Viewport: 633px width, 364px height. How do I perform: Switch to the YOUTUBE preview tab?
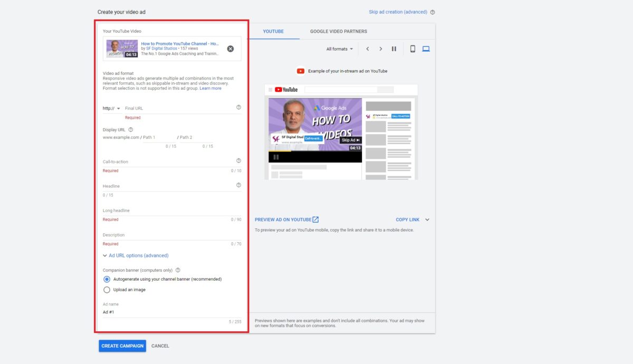point(273,32)
